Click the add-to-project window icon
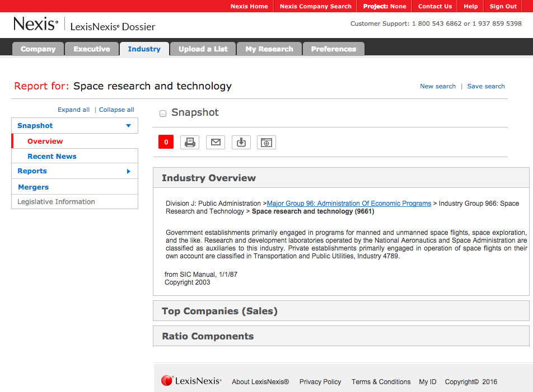This screenshot has height=392, width=533. pos(266,142)
